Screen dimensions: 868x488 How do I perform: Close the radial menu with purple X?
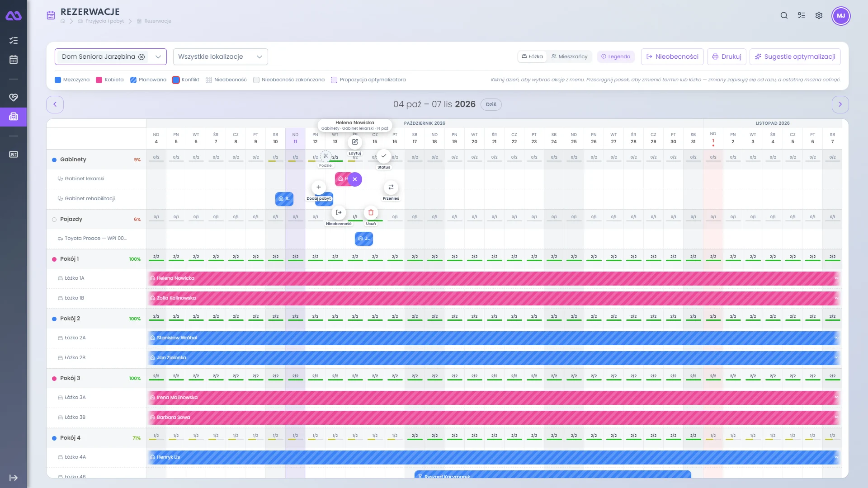pyautogui.click(x=355, y=179)
